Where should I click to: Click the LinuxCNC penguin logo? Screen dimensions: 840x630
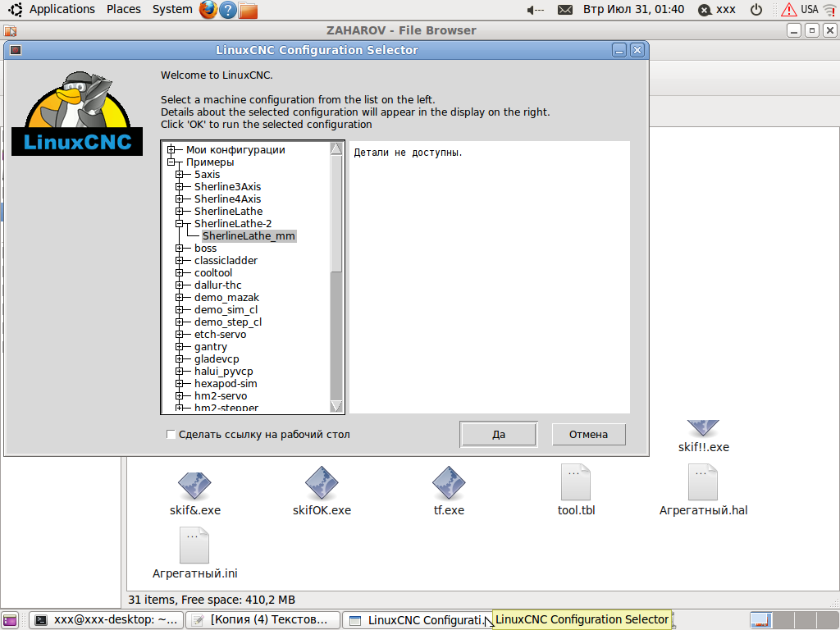77,113
